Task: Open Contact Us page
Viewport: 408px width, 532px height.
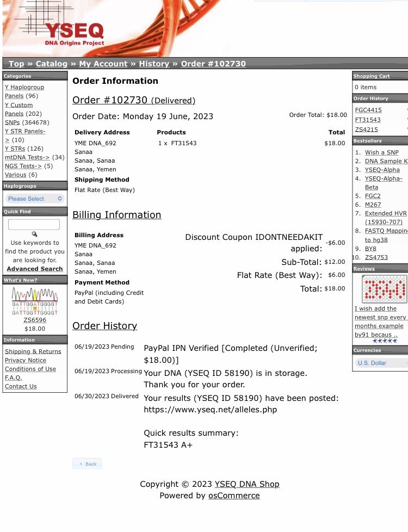Action: [21, 386]
